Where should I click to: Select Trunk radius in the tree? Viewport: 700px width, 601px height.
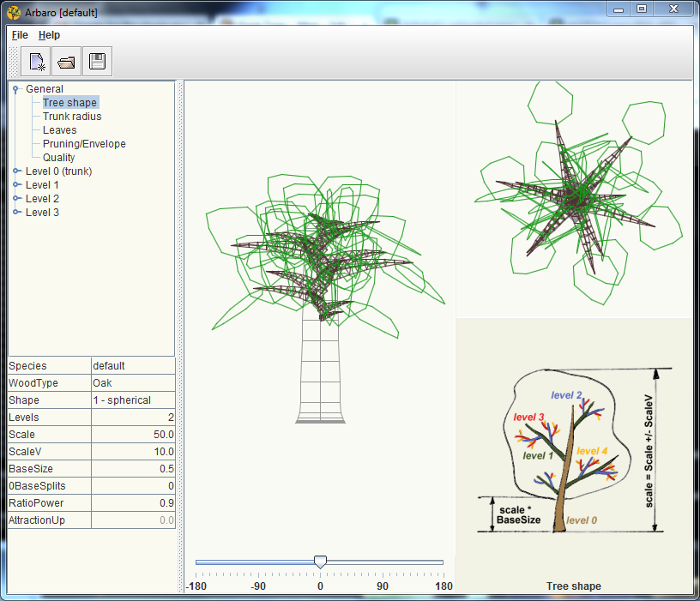pyautogui.click(x=72, y=117)
